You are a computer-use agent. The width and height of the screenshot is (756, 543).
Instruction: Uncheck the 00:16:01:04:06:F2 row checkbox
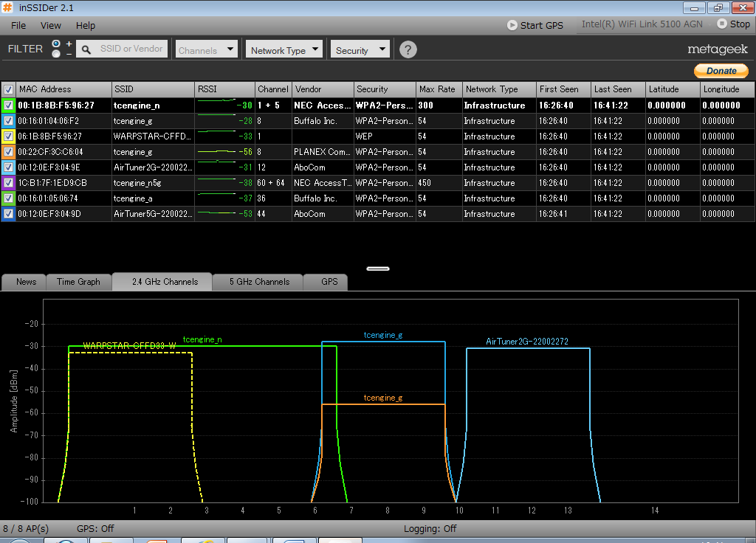click(x=8, y=120)
